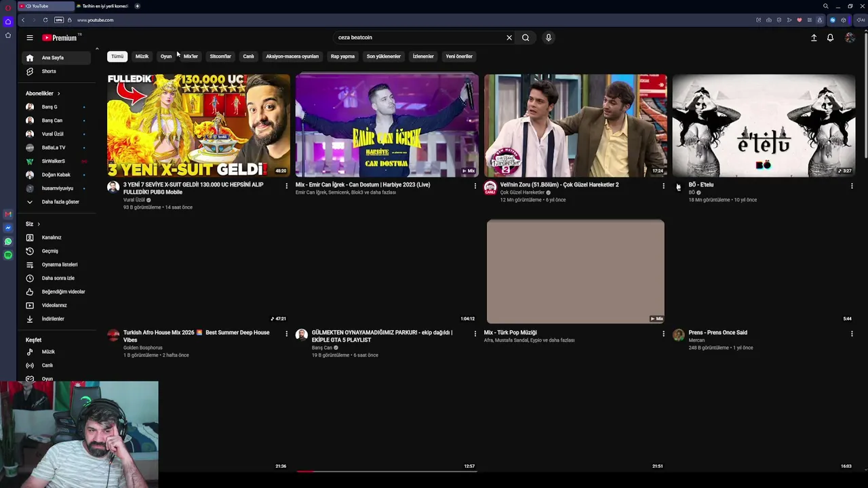
Task: Open options menu for Veli'nin Zoru video
Action: click(663, 186)
